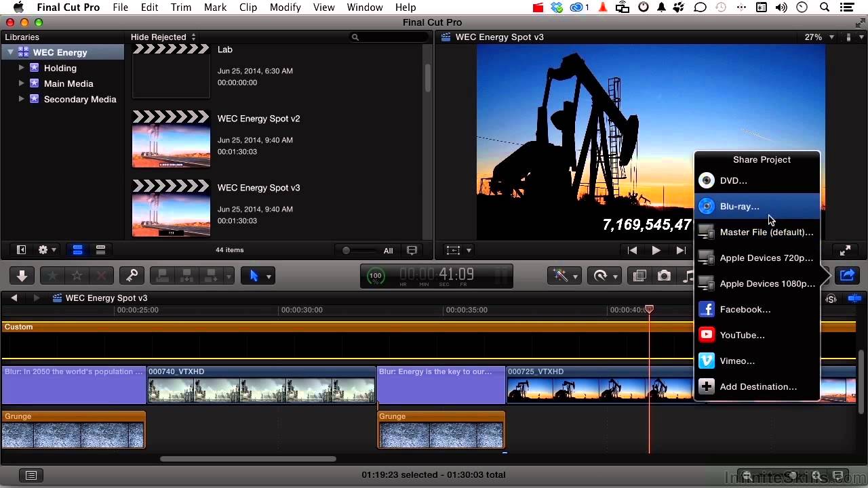Open the Enhancements magic wand menu

pos(564,276)
